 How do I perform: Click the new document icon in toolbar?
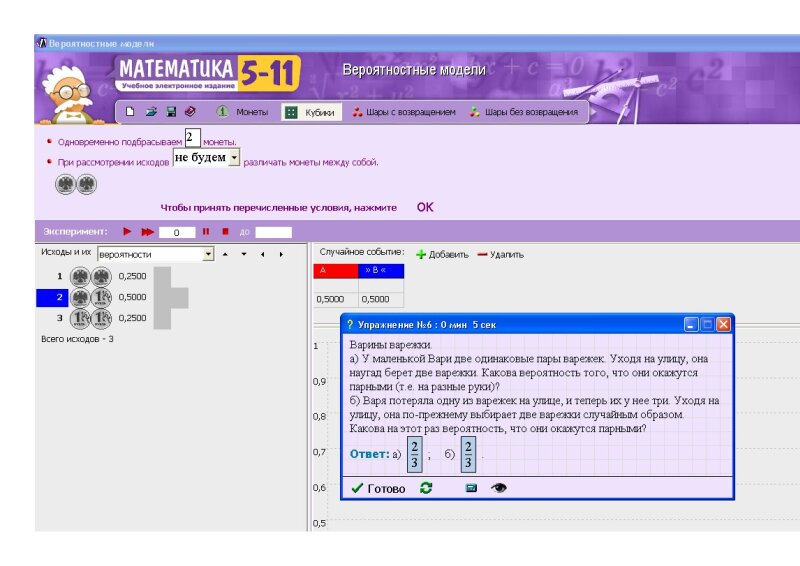click(131, 112)
